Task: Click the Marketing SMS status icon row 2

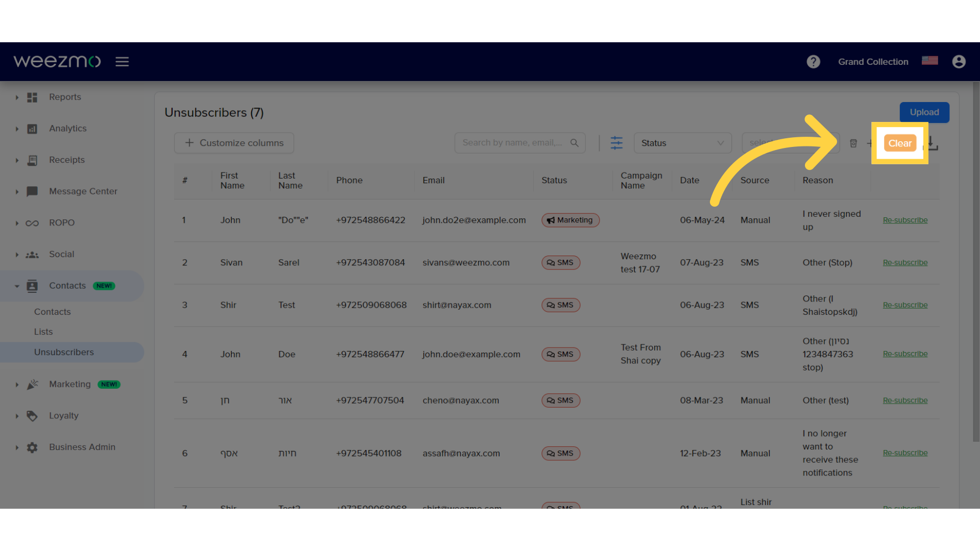Action: coord(559,262)
